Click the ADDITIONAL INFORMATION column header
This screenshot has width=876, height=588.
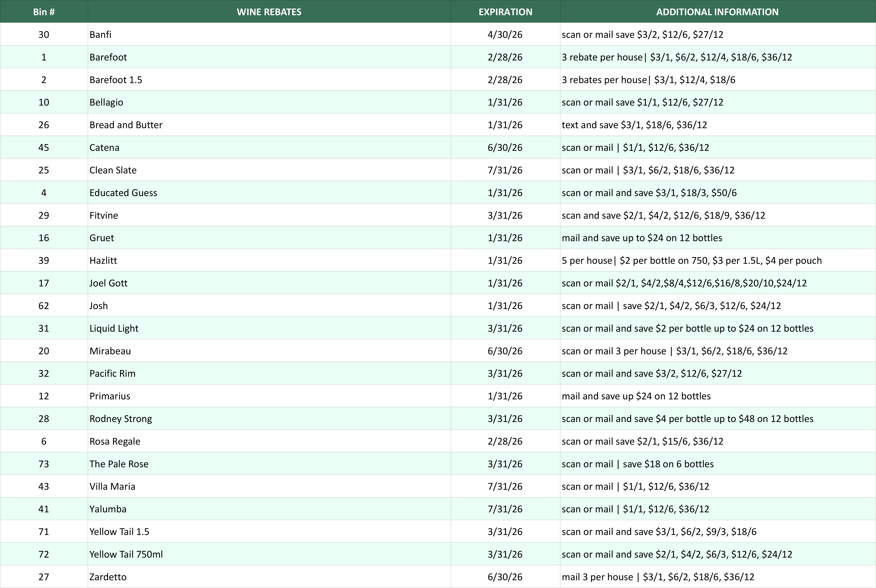tap(717, 12)
